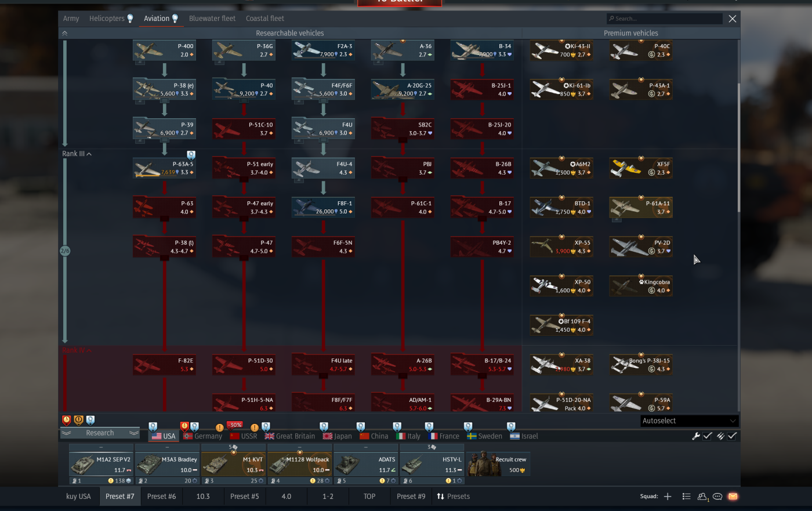Collapse the Rank IV section
This screenshot has width=812, height=511.
[x=77, y=350]
